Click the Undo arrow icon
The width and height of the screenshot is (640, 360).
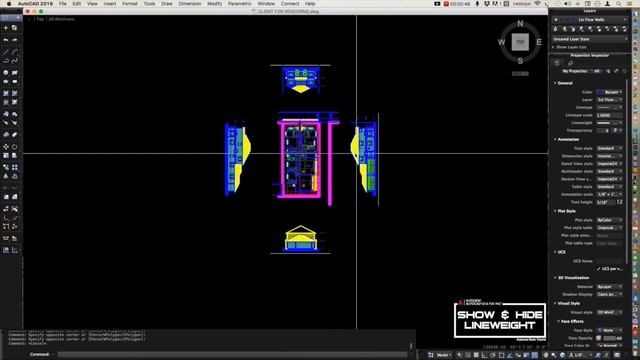coord(6,40)
